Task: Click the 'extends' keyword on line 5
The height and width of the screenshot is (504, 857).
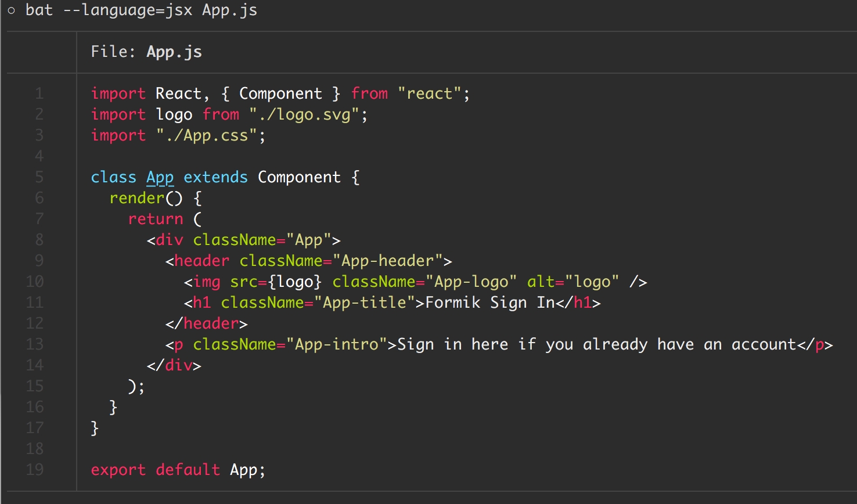Action: pos(215,177)
